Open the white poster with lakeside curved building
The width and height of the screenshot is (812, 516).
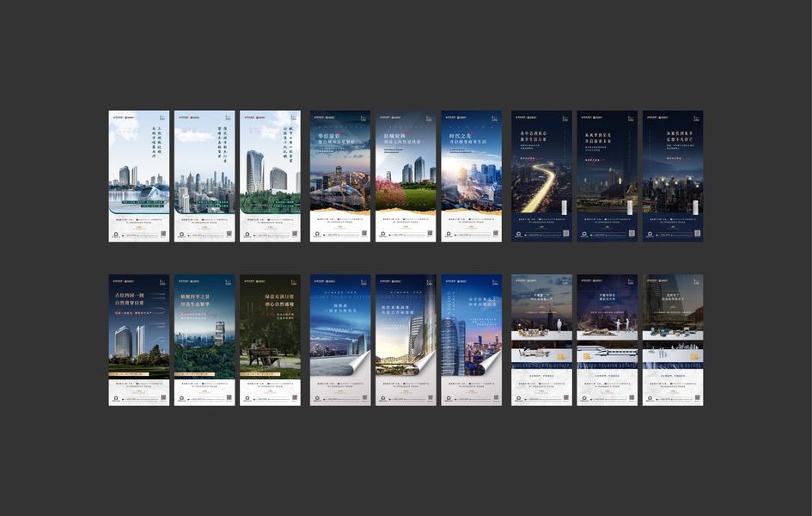tap(139, 176)
